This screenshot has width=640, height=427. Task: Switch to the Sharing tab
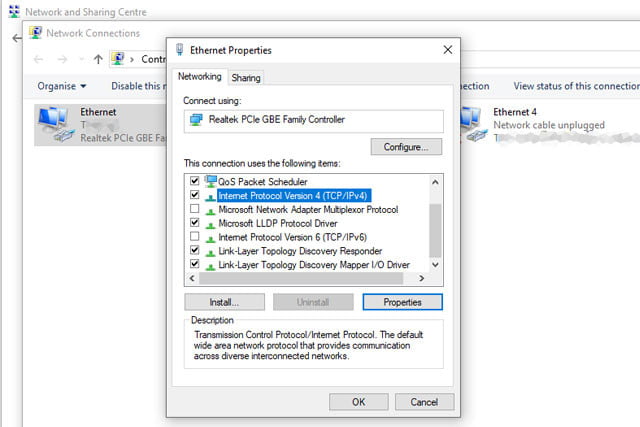point(246,78)
